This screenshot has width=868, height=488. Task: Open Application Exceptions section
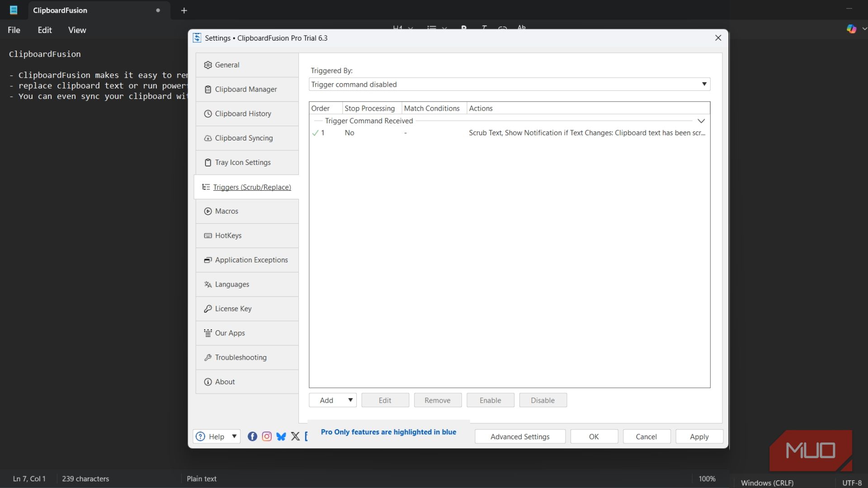point(247,260)
